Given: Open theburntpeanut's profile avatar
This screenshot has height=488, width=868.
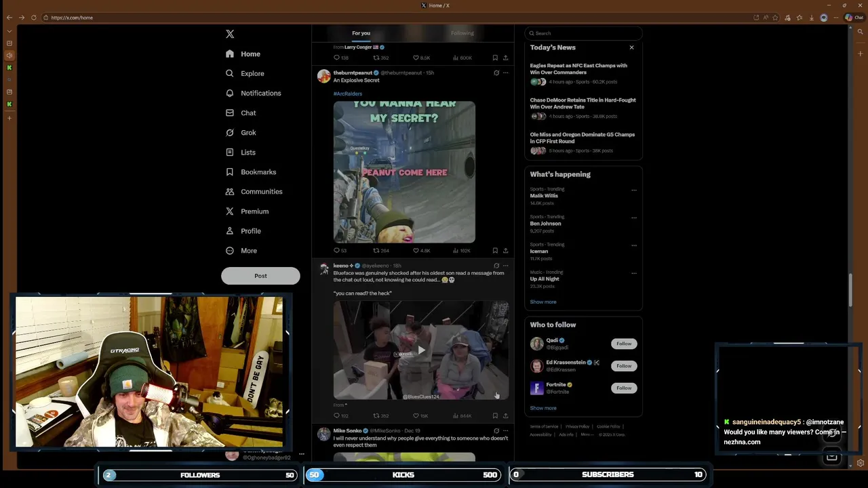Looking at the screenshot, I should [323, 76].
